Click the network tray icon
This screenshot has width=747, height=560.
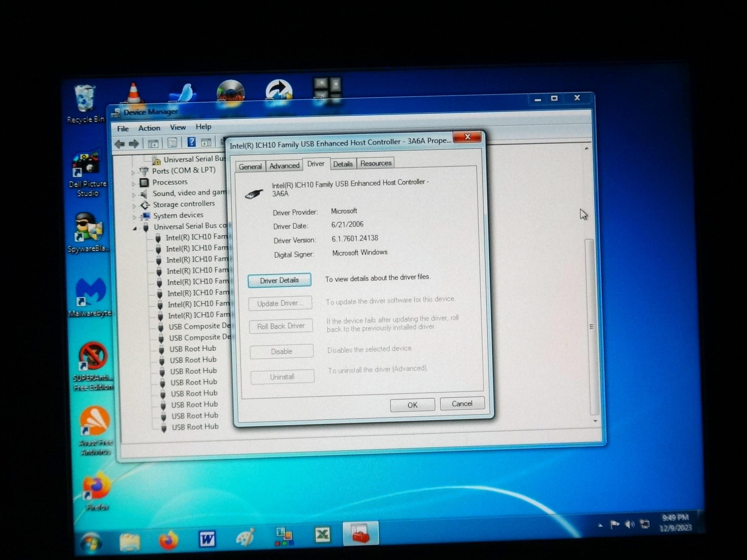click(x=645, y=524)
